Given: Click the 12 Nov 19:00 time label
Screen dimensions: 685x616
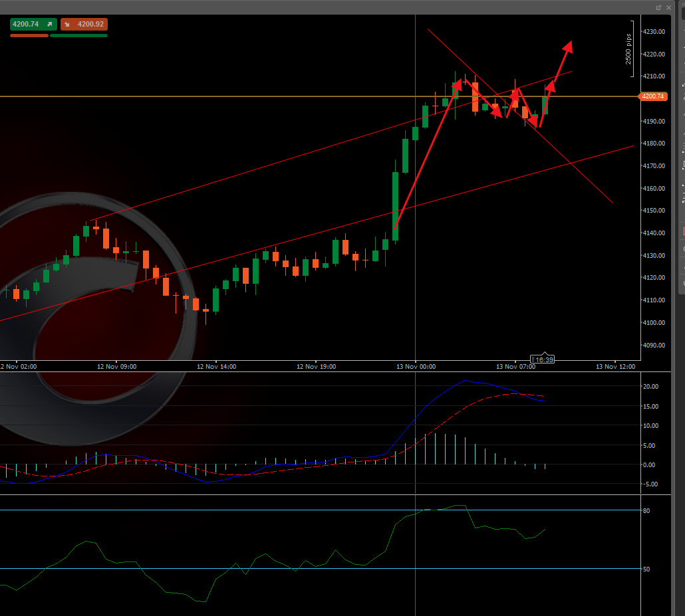Looking at the screenshot, I should [317, 367].
